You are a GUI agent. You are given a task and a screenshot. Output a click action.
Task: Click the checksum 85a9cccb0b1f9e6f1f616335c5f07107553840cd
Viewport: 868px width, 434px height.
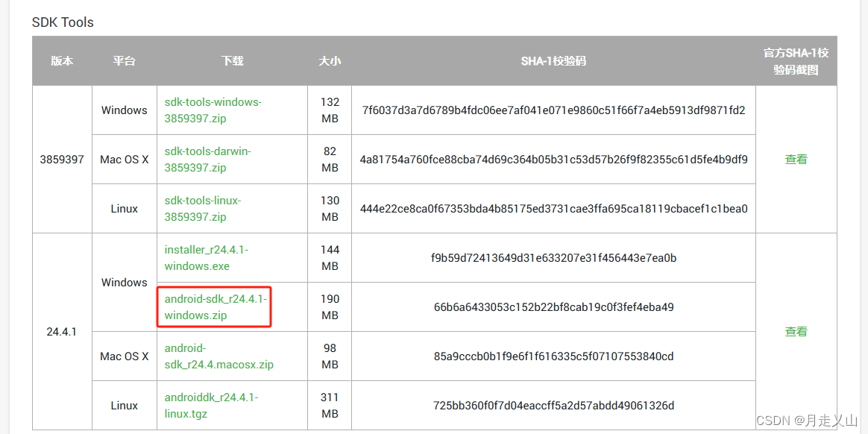[553, 356]
